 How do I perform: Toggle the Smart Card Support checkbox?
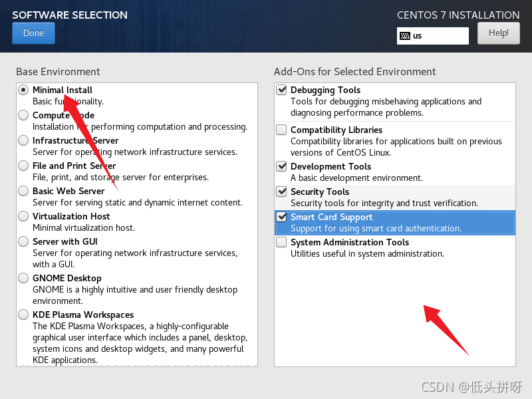(x=281, y=217)
